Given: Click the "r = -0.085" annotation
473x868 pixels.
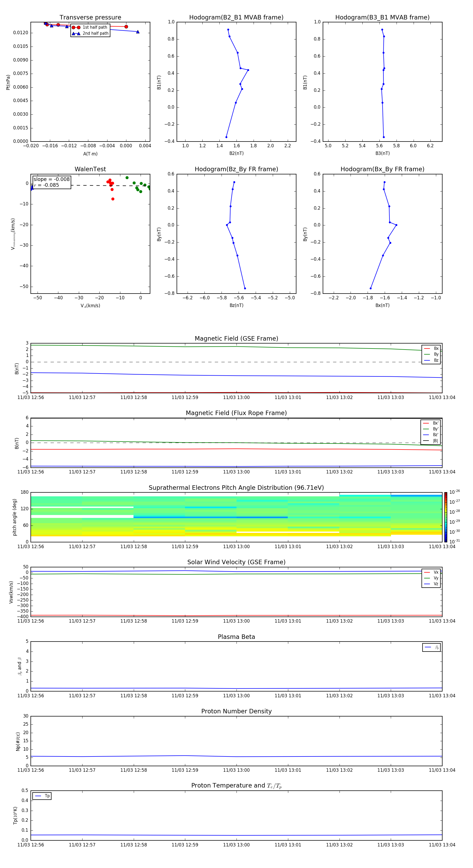Looking at the screenshot, I should pos(47,185).
